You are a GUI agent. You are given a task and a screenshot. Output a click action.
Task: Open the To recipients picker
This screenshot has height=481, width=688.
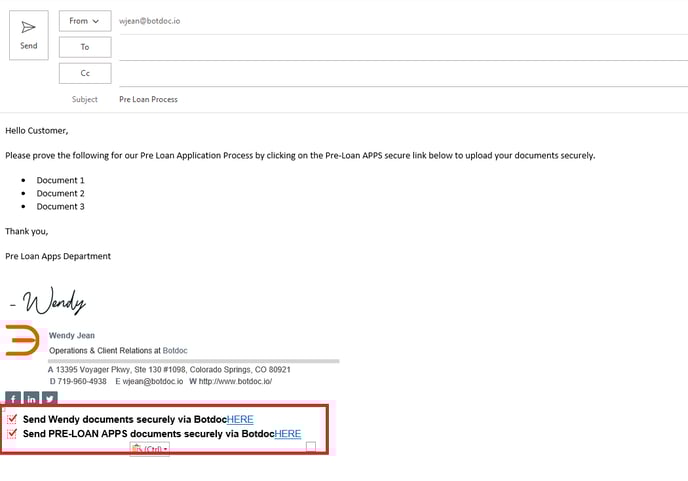(x=85, y=47)
